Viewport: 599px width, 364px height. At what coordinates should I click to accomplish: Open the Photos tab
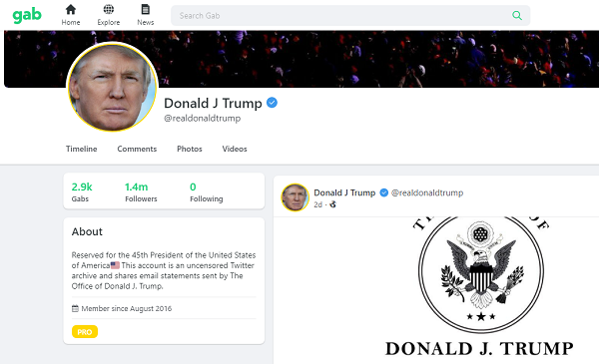pyautogui.click(x=190, y=149)
